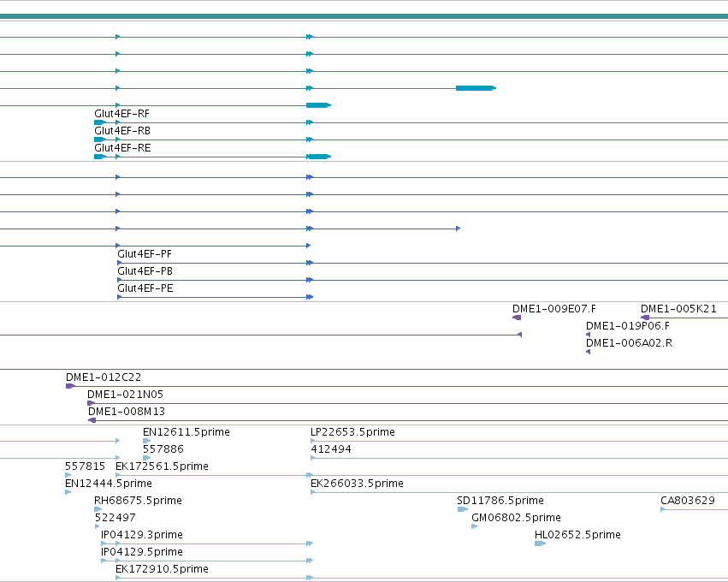Screen dimensions: 728x582
Task: Click the HL02652.5prime EST glyph
Action: (540, 543)
